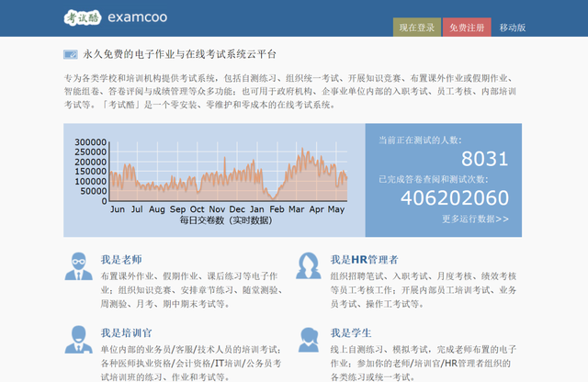Click the student avatar icon
Viewport: 588px width, 382px height.
(309, 340)
